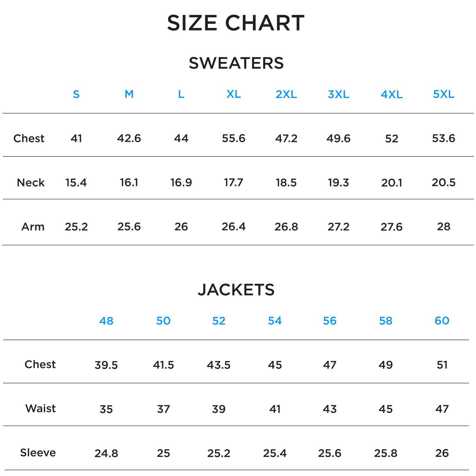Select jacket size 52 waist value 39
The height and width of the screenshot is (476, 476).
click(x=219, y=409)
